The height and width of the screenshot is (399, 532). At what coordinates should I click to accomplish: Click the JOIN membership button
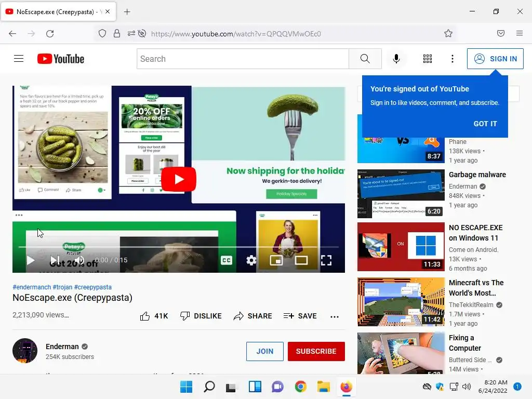tap(264, 351)
